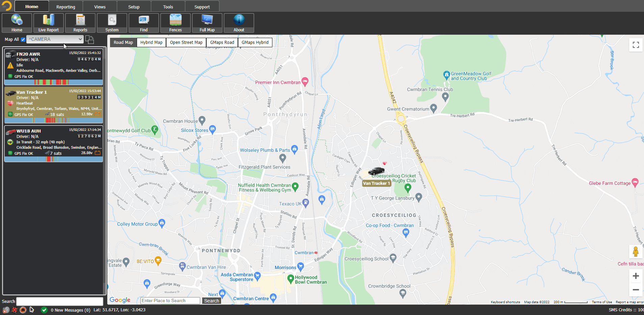Viewport: 644px width, 315px height.
Task: Toggle the Map All checkbox
Action: [23, 39]
